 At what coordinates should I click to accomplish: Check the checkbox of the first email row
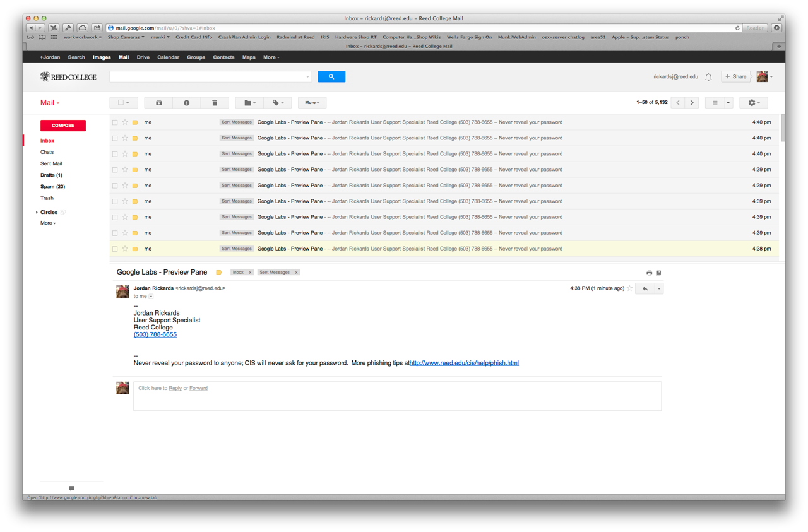click(115, 122)
